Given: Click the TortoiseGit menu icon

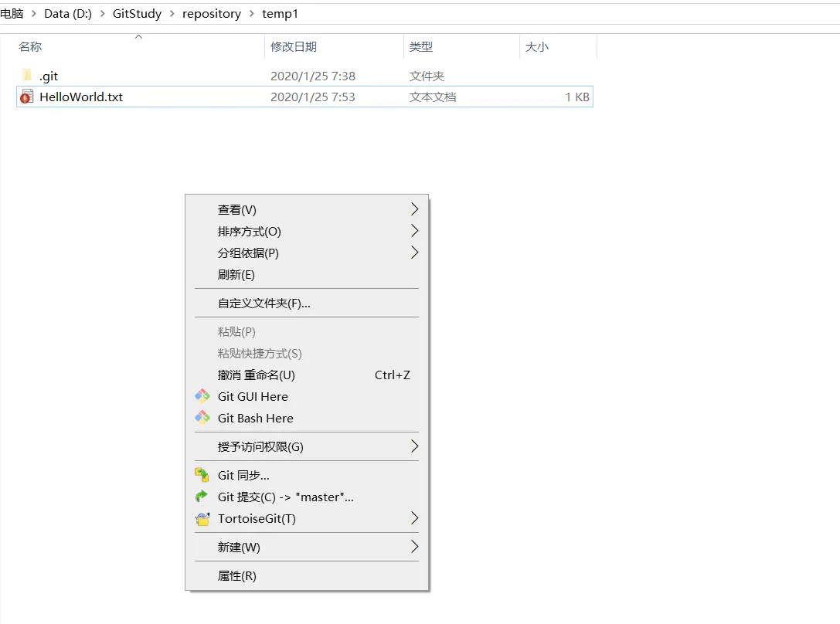Looking at the screenshot, I should click(203, 518).
